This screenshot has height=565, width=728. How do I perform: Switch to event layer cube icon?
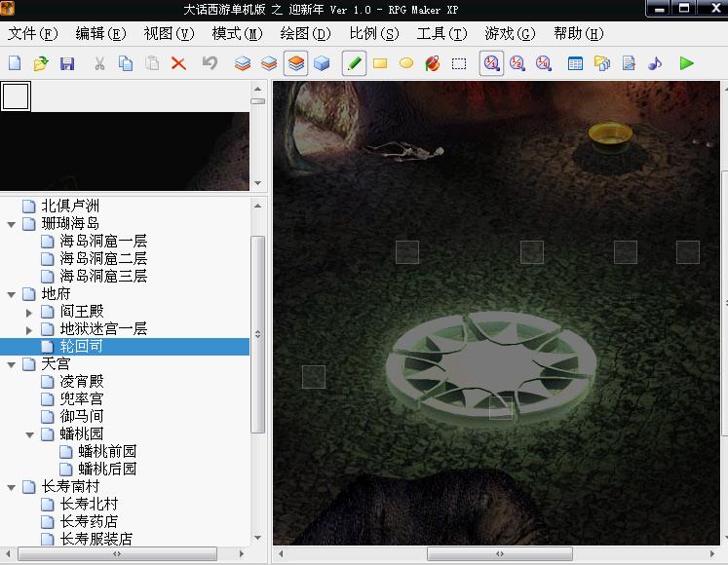[x=322, y=63]
